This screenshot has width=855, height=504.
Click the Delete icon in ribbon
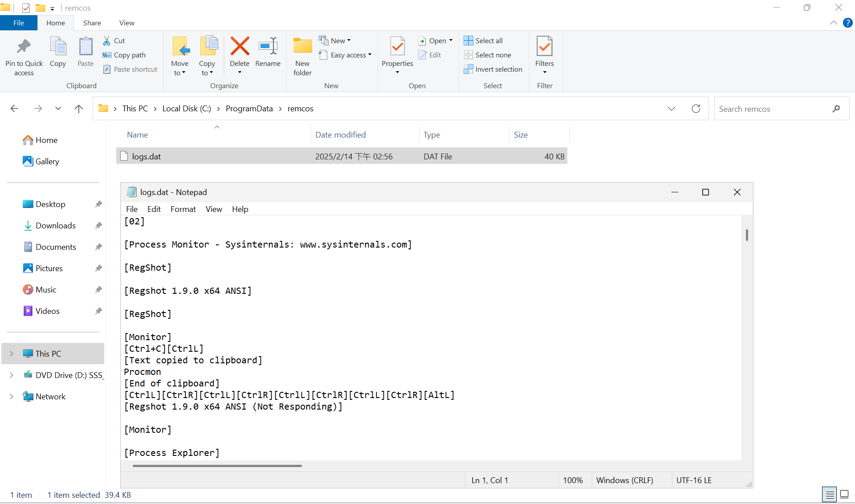pos(240,47)
